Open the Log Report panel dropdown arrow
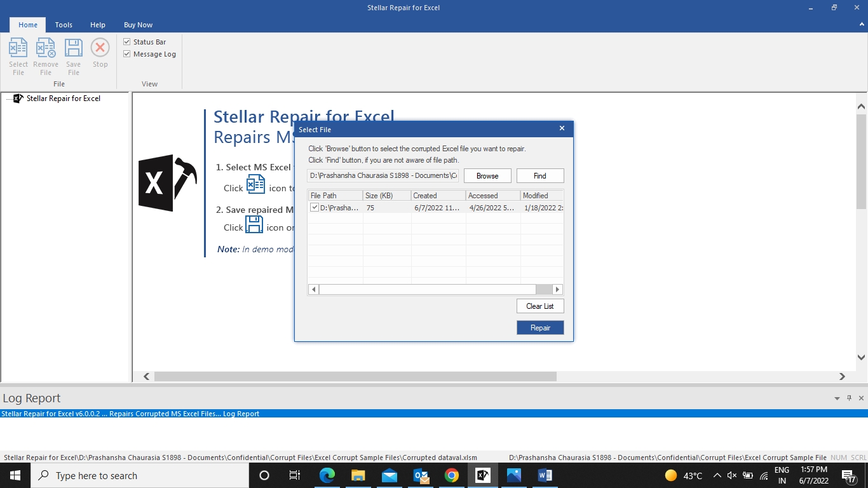 click(x=837, y=398)
